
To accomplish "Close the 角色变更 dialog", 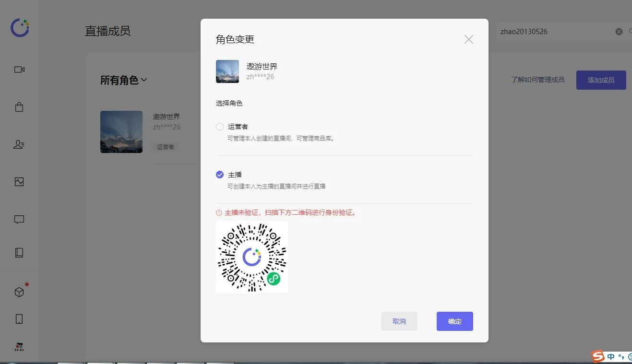I will 469,39.
